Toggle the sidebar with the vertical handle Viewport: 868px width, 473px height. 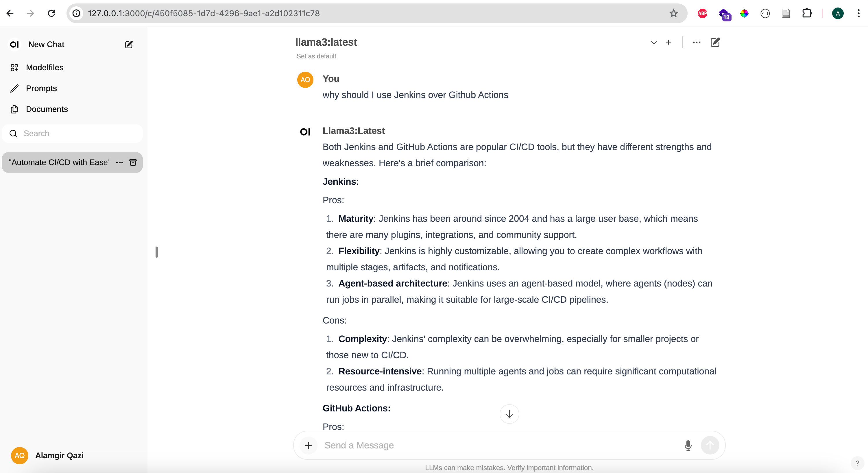157,252
